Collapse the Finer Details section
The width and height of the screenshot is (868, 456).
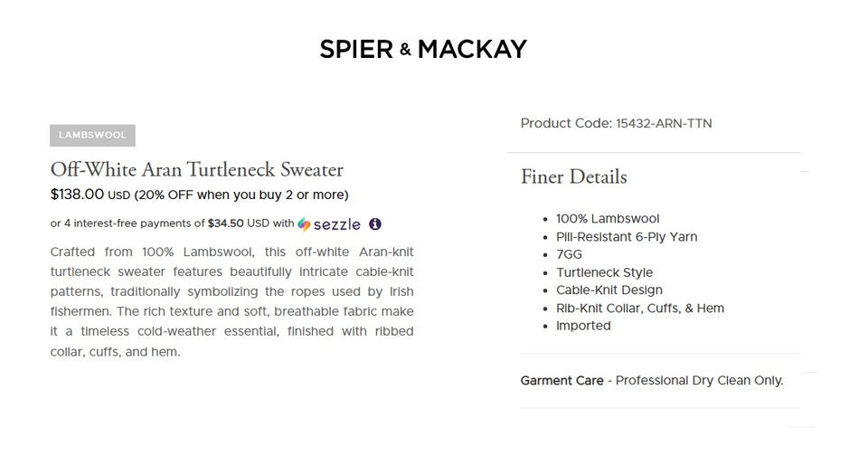(x=805, y=172)
